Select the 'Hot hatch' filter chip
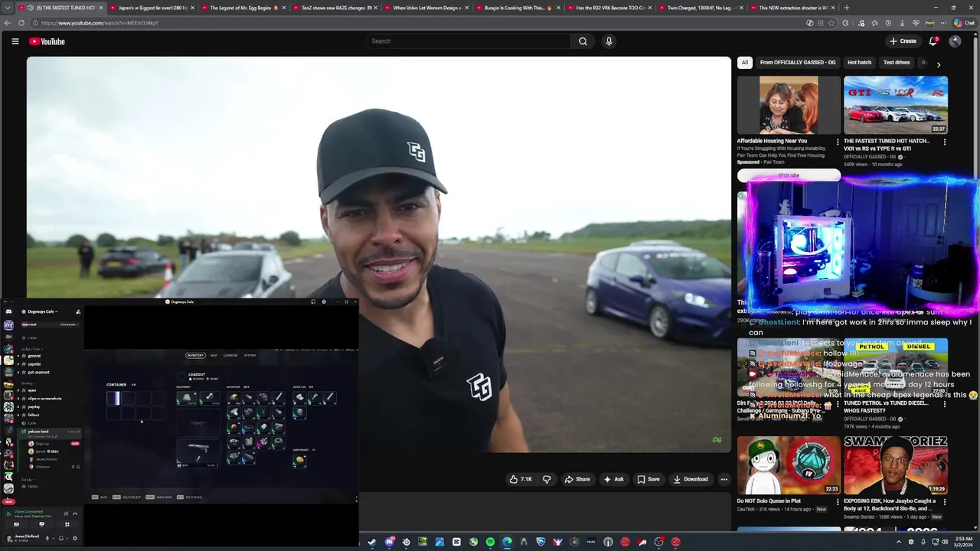The image size is (980, 551). pos(859,63)
